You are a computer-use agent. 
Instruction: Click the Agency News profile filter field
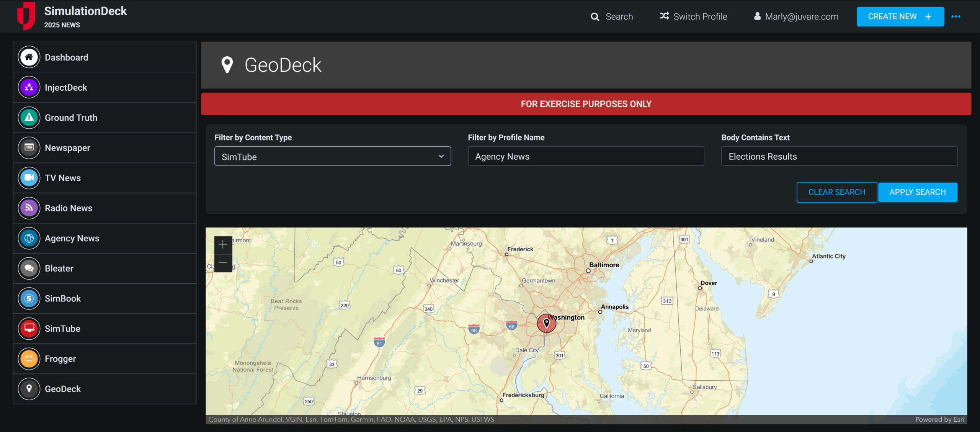[586, 156]
